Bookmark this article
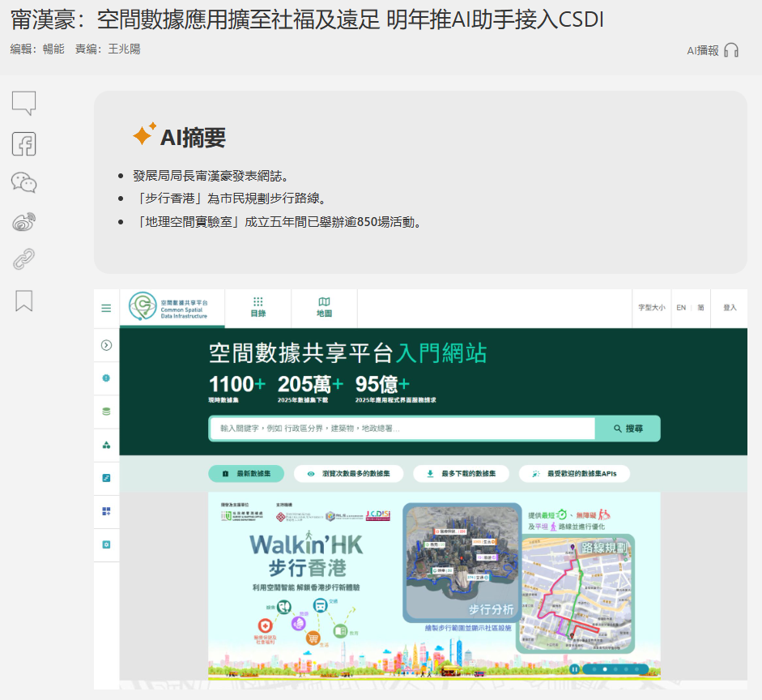 pos(23,301)
